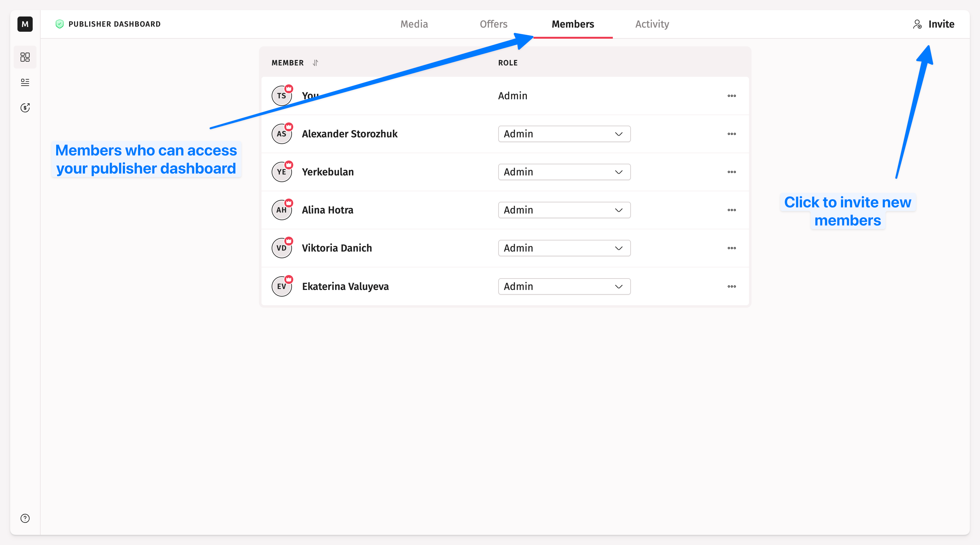Switch to the Media tab
This screenshot has height=545, width=980.
(414, 24)
